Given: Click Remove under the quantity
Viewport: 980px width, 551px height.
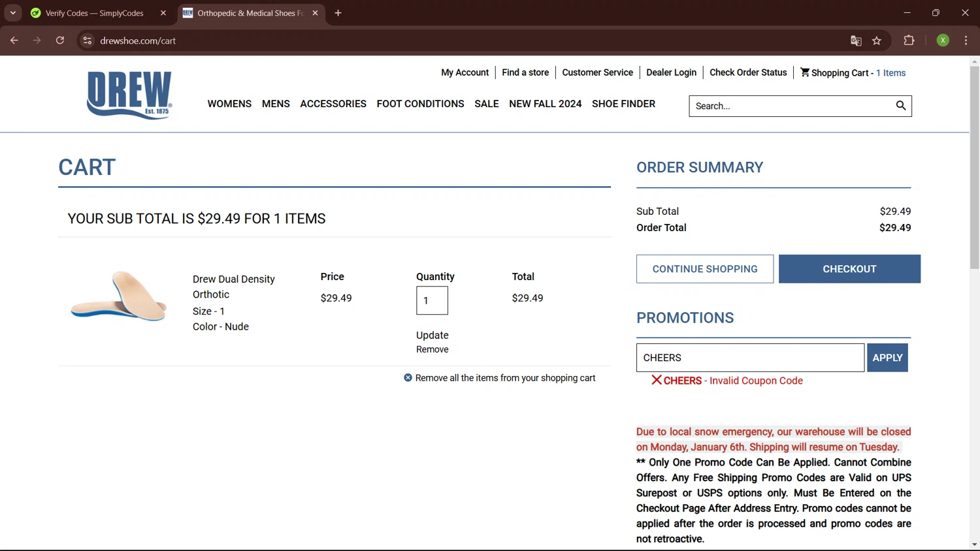Looking at the screenshot, I should coord(433,349).
